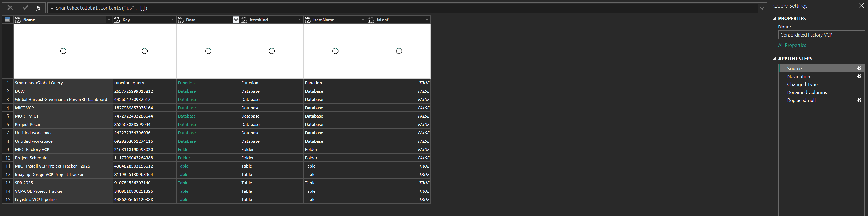This screenshot has height=216, width=868.
Task: Select the Replaced null applied step
Action: point(821,100)
